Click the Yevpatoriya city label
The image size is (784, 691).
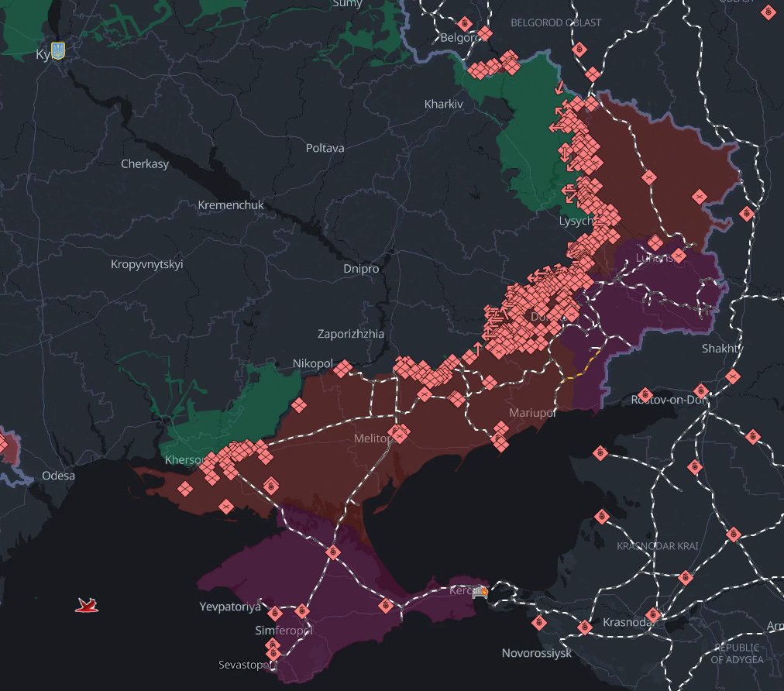230,607
